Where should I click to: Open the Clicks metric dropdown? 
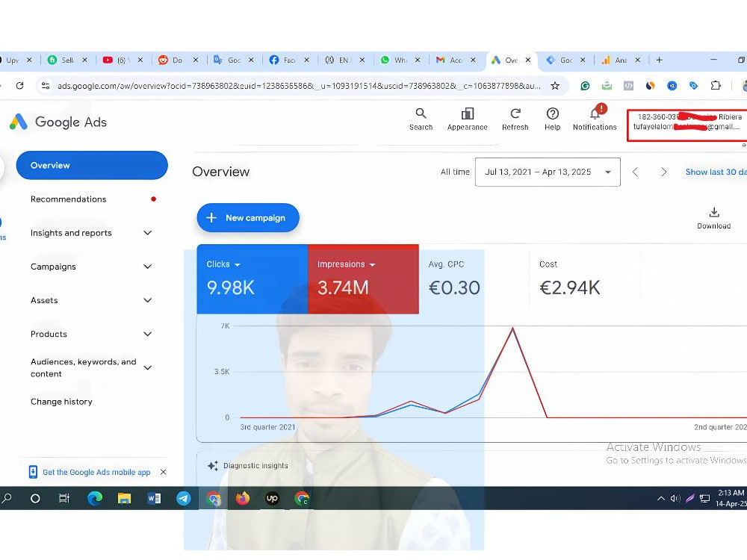238,265
